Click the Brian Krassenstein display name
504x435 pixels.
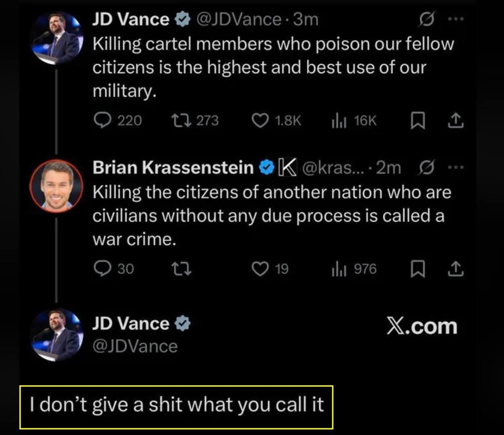tap(173, 168)
